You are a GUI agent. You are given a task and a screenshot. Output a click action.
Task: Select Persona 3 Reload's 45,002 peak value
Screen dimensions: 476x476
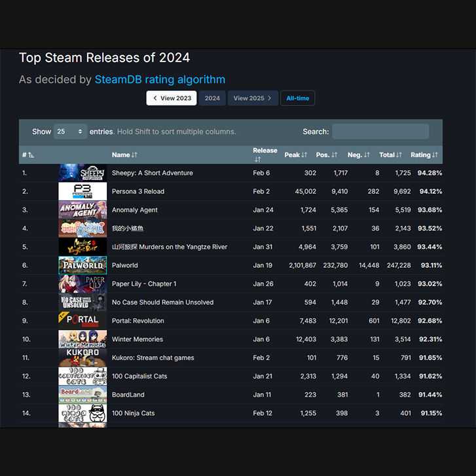coord(305,192)
